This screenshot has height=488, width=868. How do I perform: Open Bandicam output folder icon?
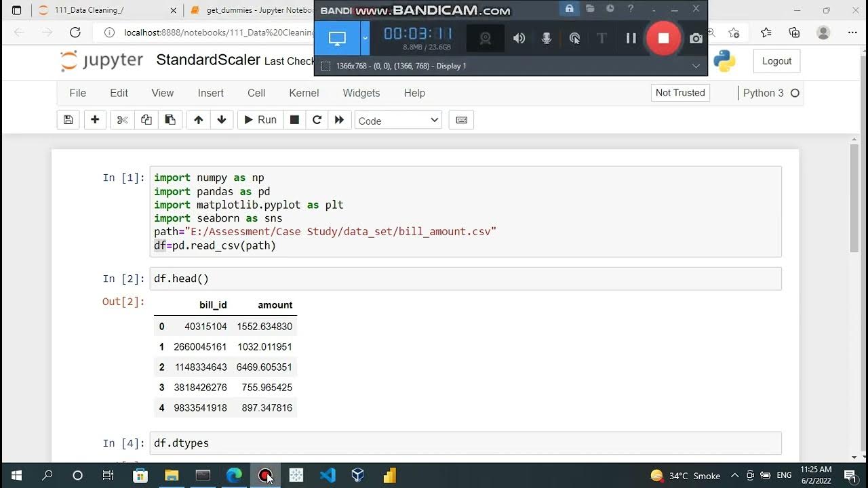tap(590, 9)
